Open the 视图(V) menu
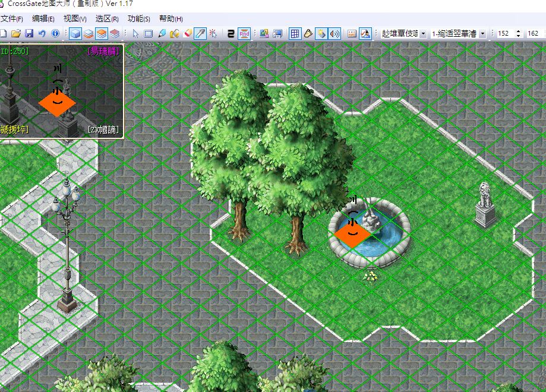This screenshot has height=392, width=546. [75, 19]
